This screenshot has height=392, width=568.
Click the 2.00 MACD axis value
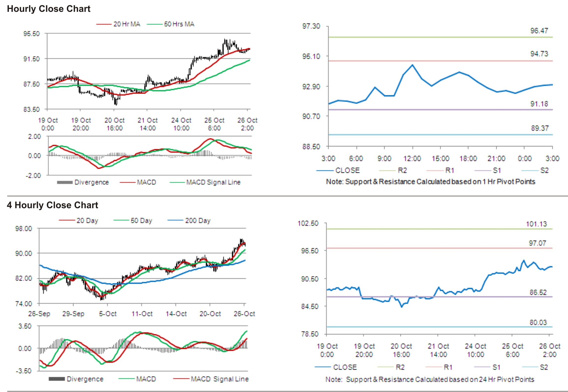tap(34, 136)
